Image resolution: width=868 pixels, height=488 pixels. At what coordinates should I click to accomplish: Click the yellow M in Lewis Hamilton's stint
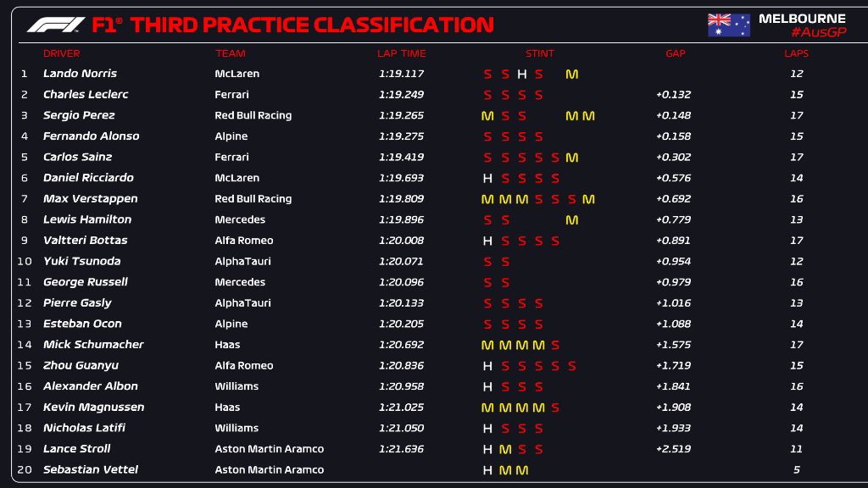[572, 220]
